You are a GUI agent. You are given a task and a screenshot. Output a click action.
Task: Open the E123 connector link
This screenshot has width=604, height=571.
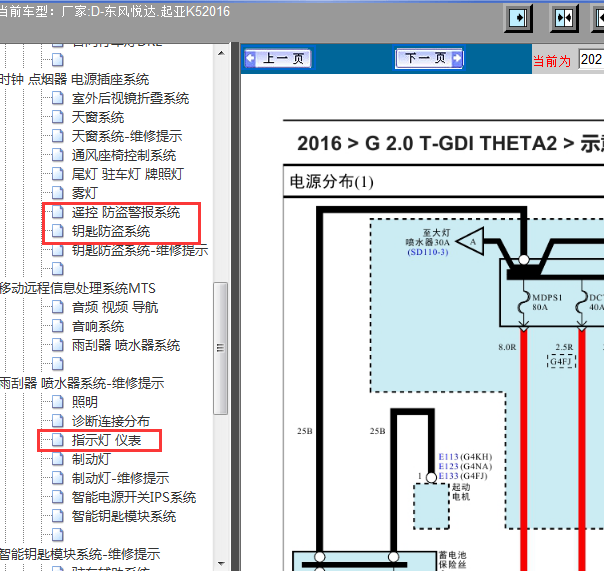click(448, 466)
